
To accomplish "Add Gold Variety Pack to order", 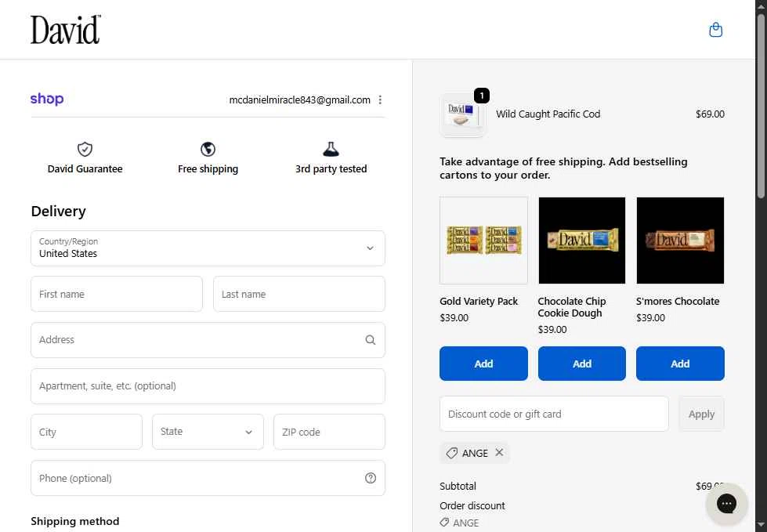I will pos(483,364).
